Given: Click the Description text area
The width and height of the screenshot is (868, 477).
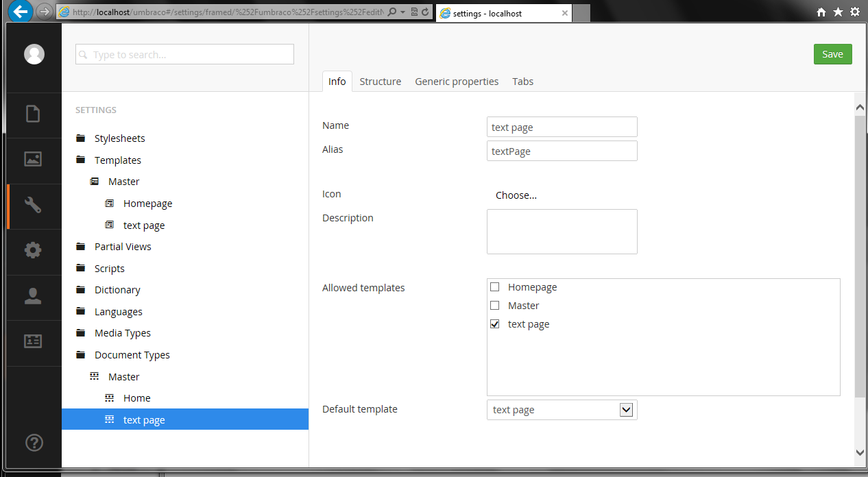Looking at the screenshot, I should coord(562,232).
